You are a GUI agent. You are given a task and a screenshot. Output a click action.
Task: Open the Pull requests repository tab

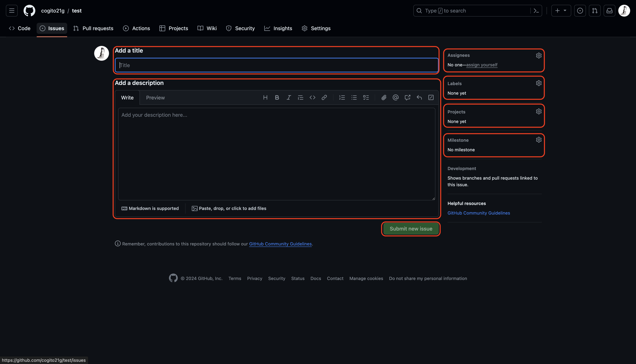93,28
